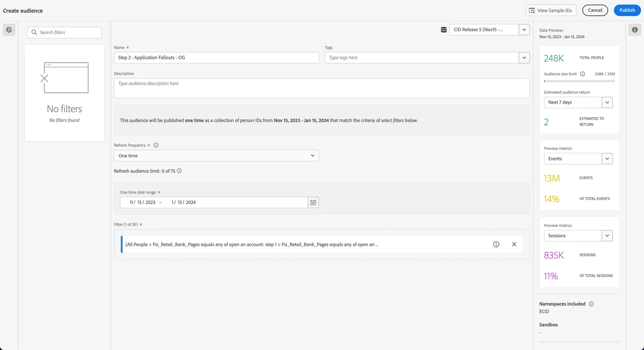Click the Audience size limit info icon
Image resolution: width=644 pixels, height=350 pixels.
(582, 74)
